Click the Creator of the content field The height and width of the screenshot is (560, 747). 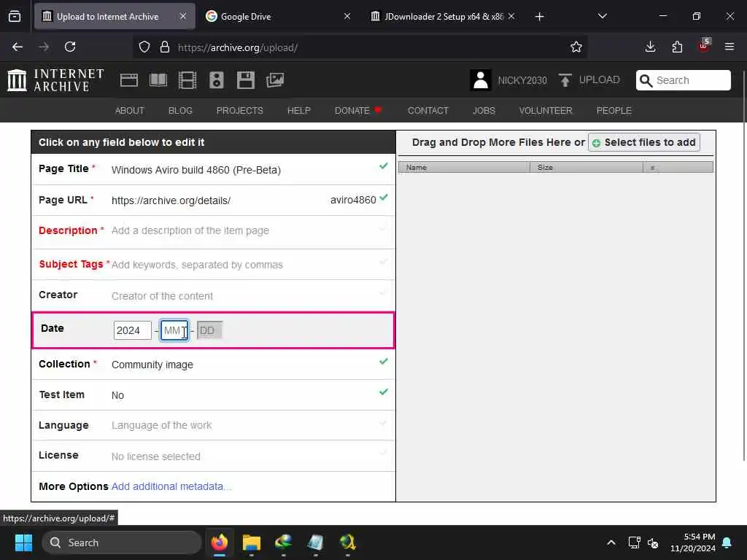point(162,296)
